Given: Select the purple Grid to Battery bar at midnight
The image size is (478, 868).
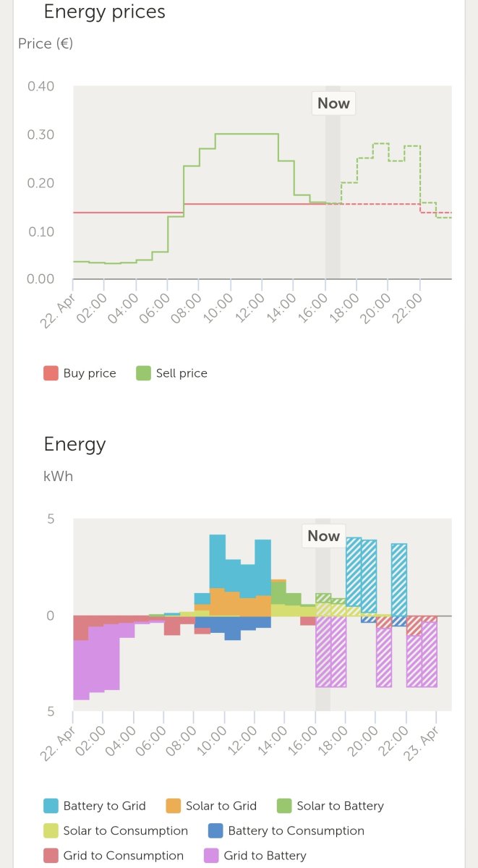Looking at the screenshot, I should coord(81,670).
